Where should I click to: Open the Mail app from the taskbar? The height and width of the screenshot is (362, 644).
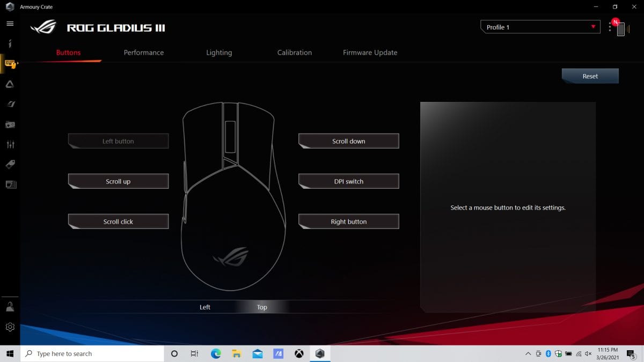tap(258, 353)
